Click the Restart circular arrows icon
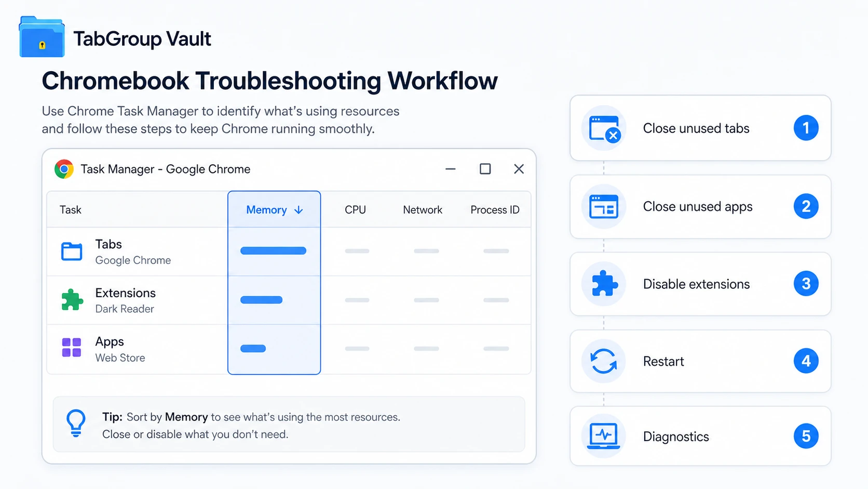The image size is (868, 489). point(604,361)
